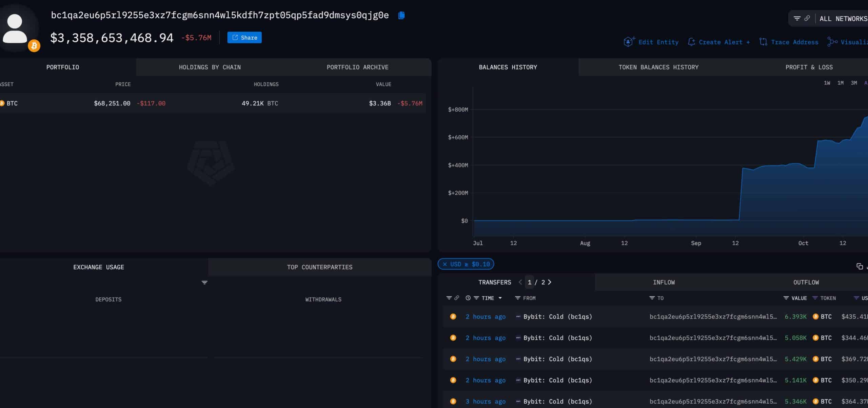Open Trace Address
868x408 pixels.
789,42
